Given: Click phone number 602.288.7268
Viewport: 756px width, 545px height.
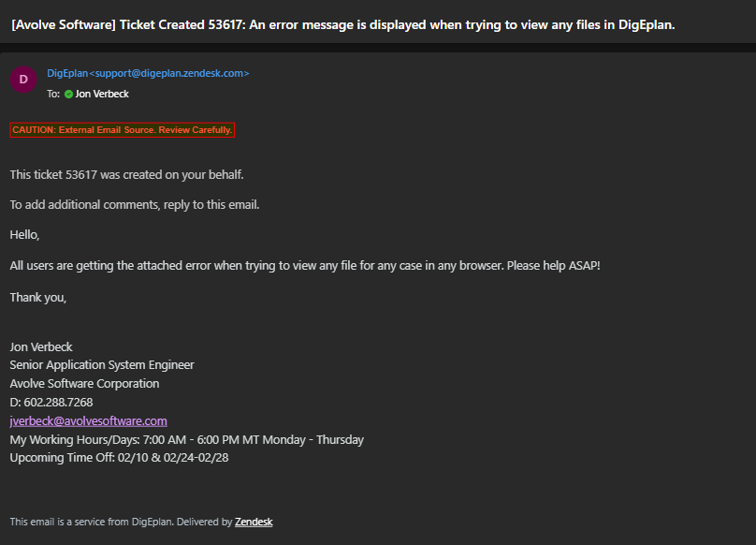Looking at the screenshot, I should [x=58, y=402].
